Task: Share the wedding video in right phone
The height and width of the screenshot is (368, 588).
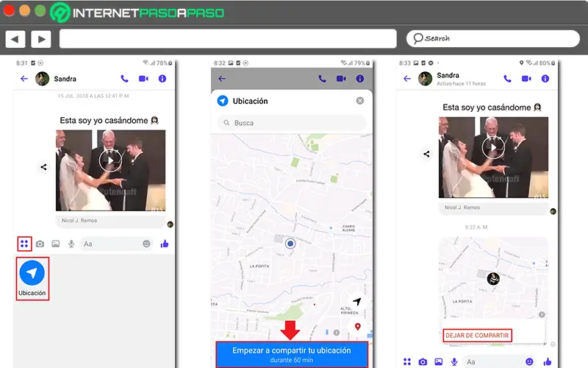Action: pos(427,154)
